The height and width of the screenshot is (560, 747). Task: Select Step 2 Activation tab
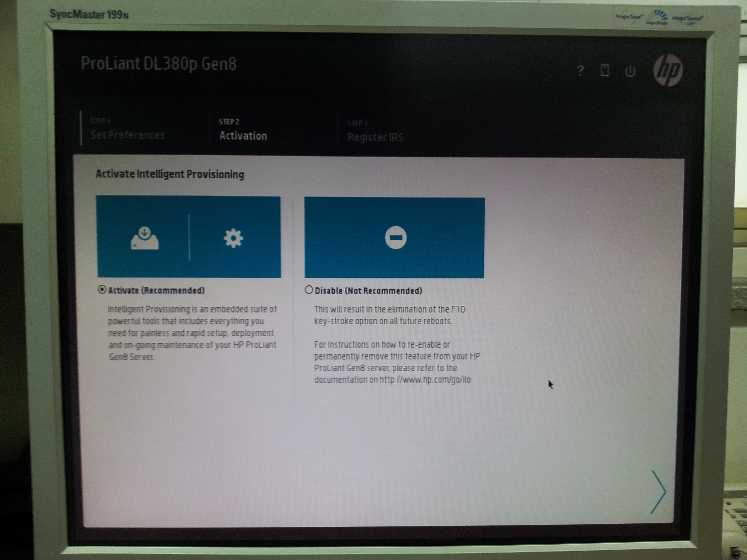pyautogui.click(x=243, y=130)
